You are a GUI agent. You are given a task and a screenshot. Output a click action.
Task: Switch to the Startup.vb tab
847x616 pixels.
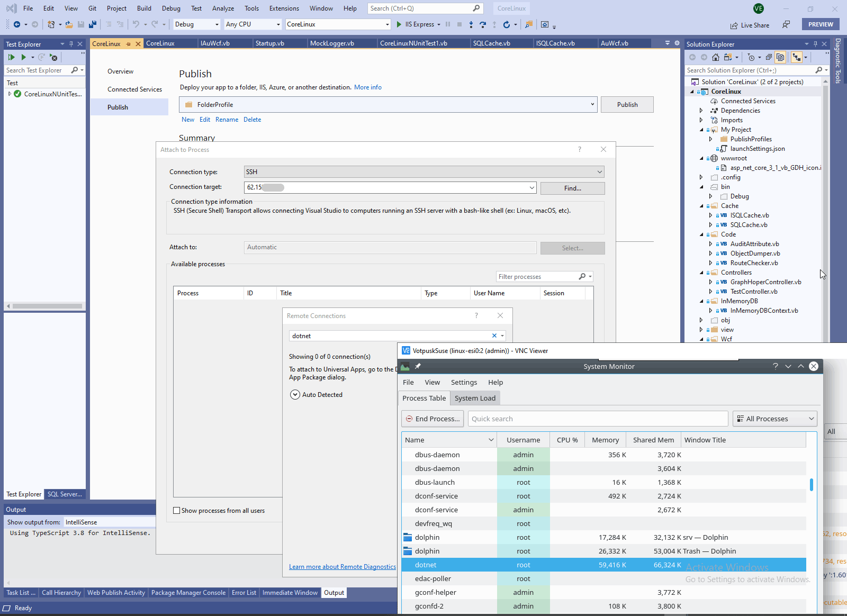coord(270,43)
